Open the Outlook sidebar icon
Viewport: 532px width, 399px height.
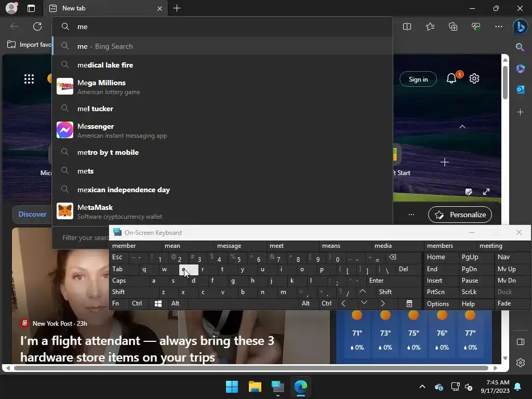click(x=520, y=89)
